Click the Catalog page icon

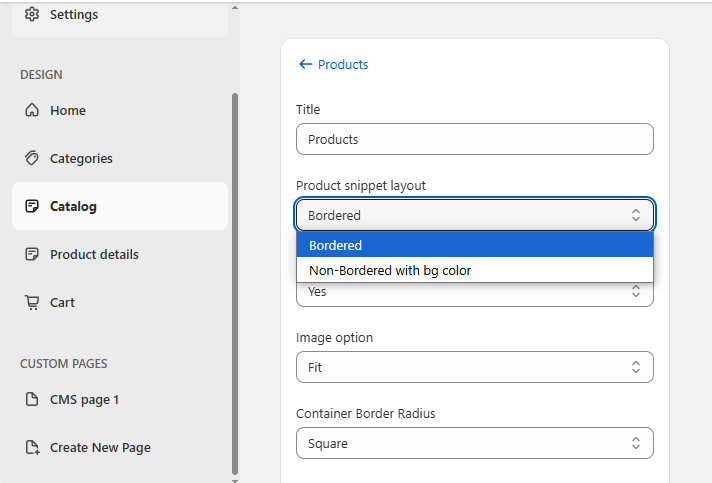(32, 206)
